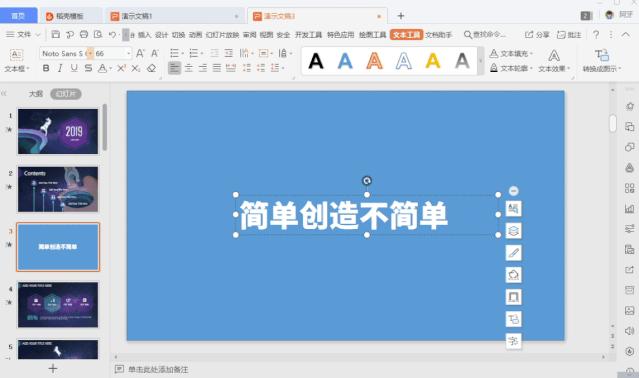Increase font size with larger A icon
This screenshot has height=378, width=639.
point(140,53)
